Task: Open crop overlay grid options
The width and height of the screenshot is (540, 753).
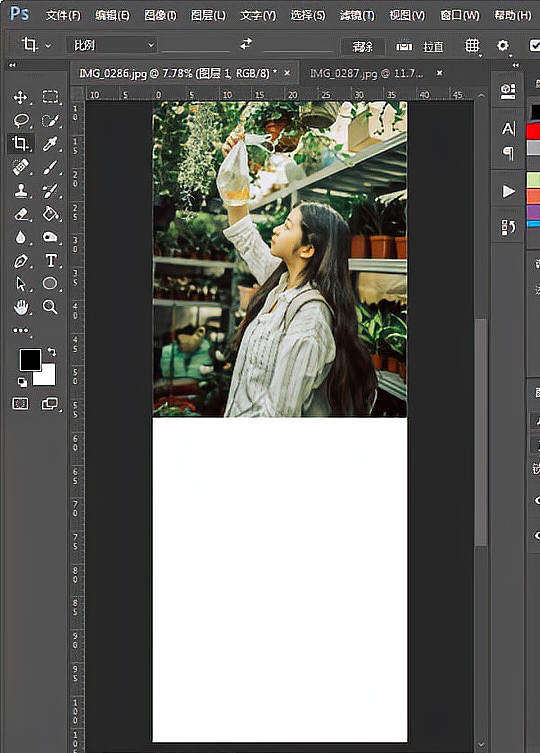Action: 472,46
